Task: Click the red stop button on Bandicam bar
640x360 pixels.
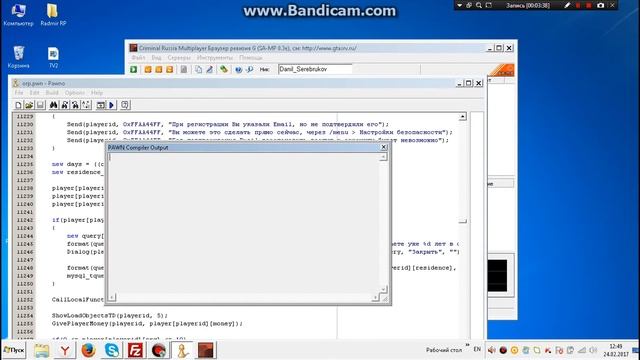Action: [x=589, y=5]
